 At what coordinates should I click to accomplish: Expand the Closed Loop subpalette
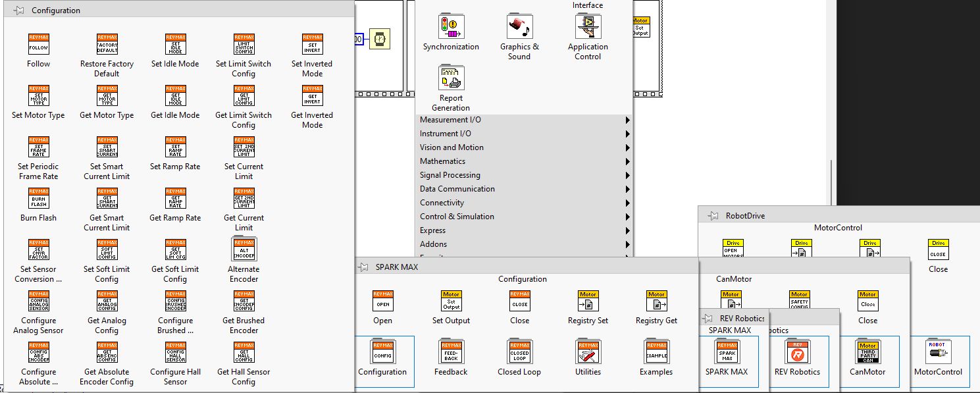pyautogui.click(x=519, y=352)
